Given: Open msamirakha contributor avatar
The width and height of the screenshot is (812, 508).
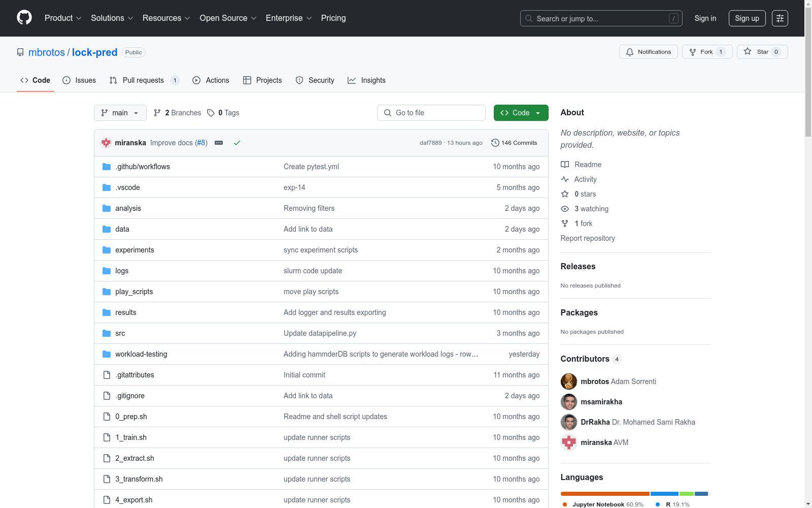Looking at the screenshot, I should 569,402.
